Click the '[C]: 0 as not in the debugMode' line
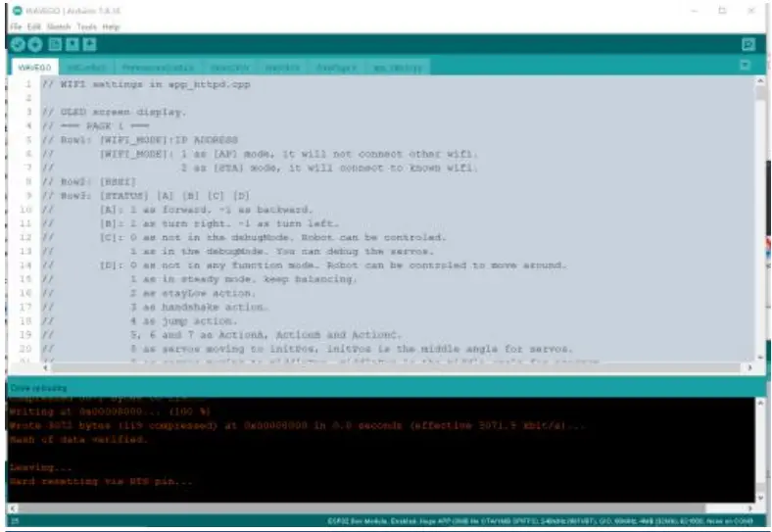The image size is (772, 532). click(244, 237)
